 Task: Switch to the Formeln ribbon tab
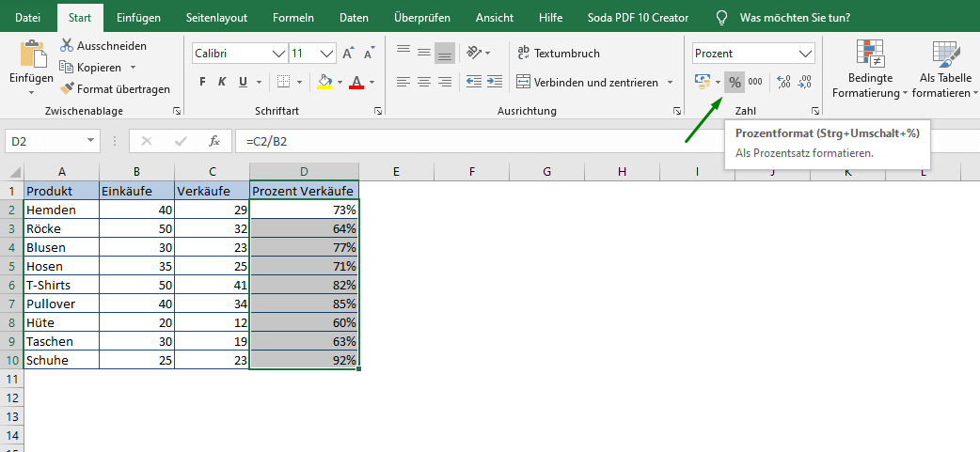point(293,18)
